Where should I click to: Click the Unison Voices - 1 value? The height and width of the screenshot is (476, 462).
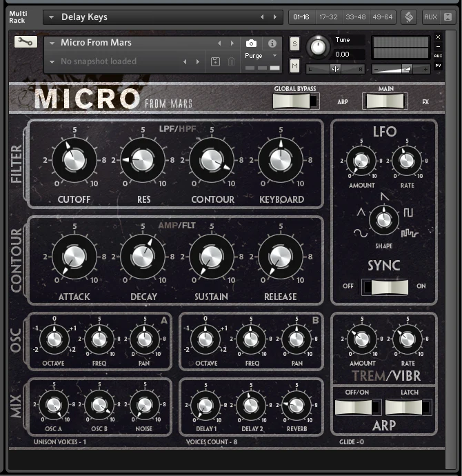coord(60,442)
